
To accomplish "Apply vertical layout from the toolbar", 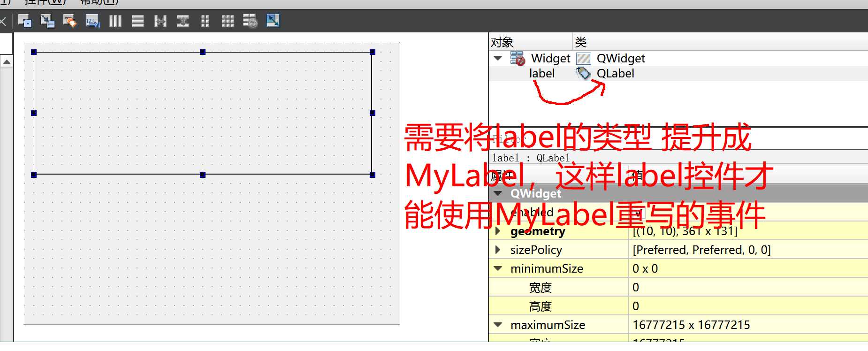I will pyautogui.click(x=137, y=21).
